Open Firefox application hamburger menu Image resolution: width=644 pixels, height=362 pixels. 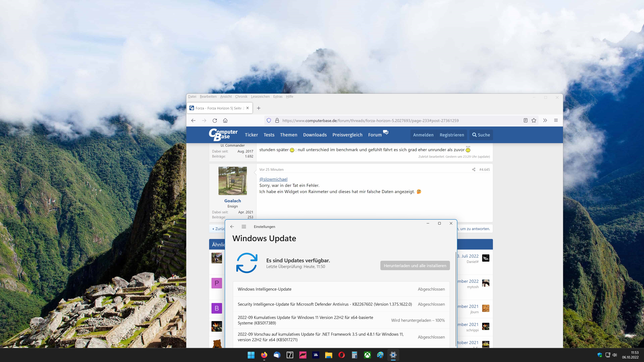point(556,120)
